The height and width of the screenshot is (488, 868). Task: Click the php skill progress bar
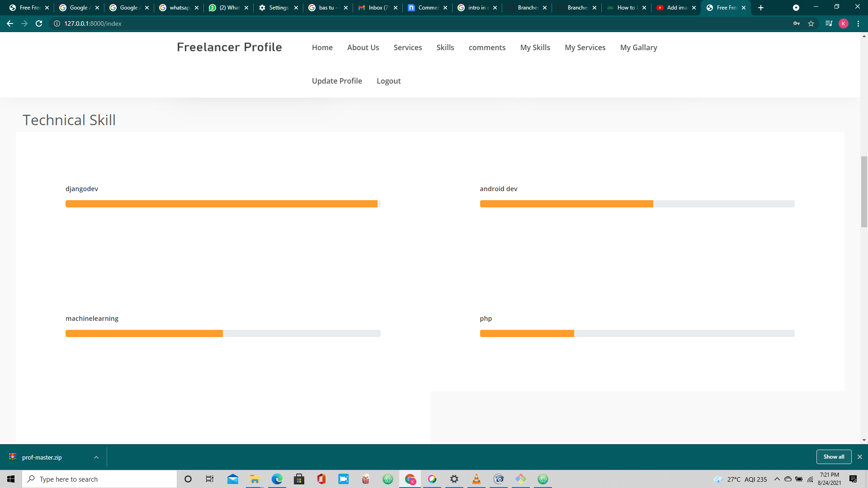coord(637,333)
